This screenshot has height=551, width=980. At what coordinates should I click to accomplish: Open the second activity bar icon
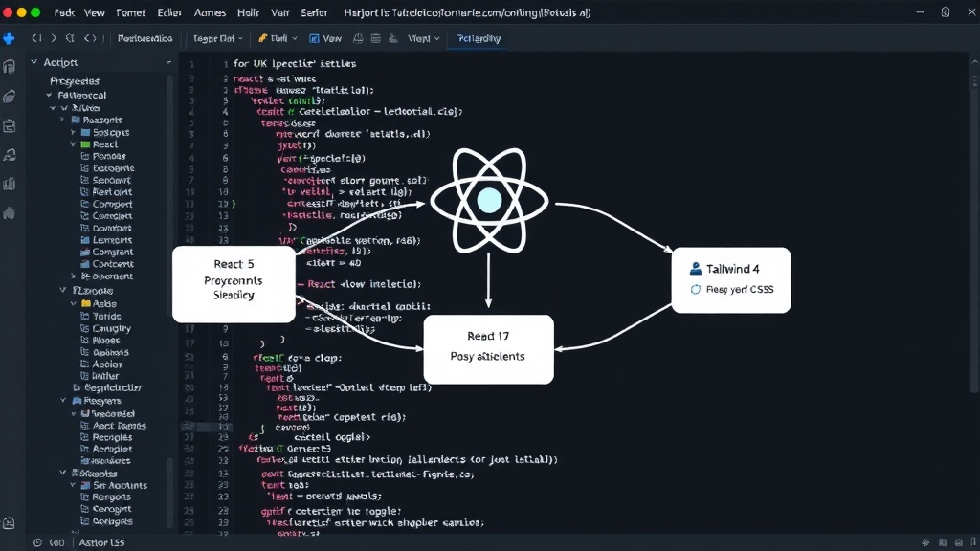click(9, 97)
